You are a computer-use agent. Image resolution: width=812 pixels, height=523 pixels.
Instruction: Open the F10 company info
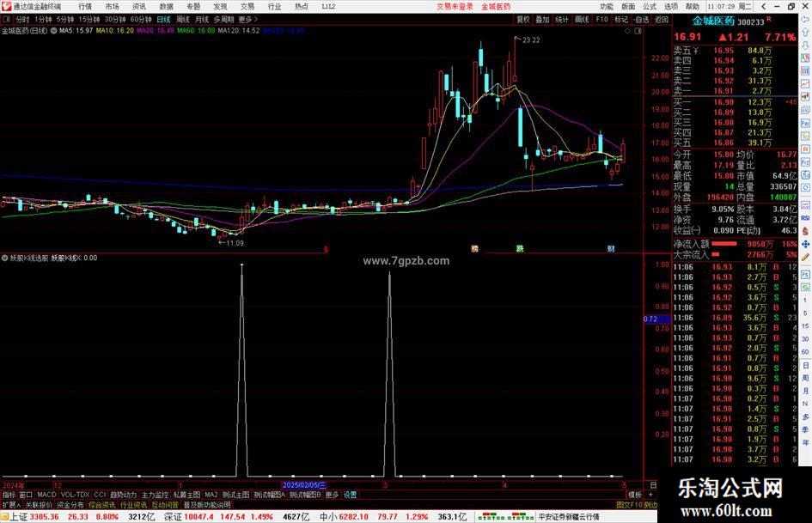[x=601, y=20]
